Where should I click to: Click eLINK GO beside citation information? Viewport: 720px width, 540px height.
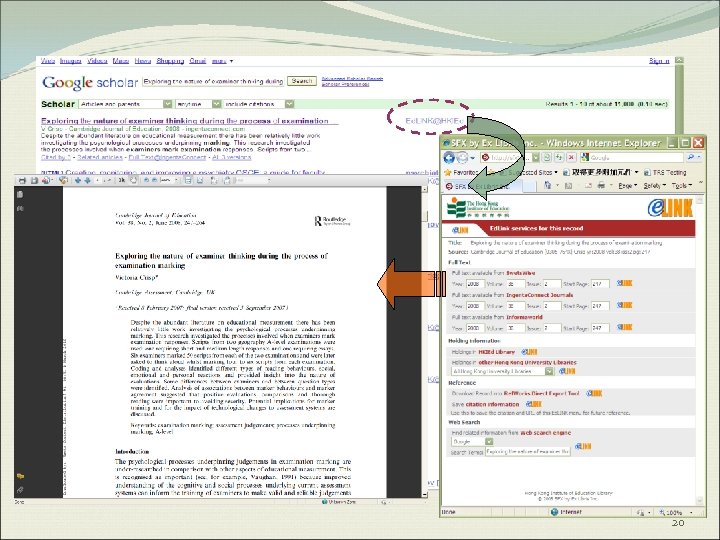coord(534,404)
